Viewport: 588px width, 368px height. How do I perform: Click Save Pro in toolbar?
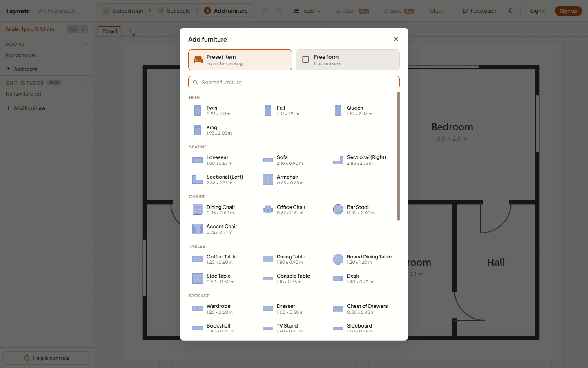[x=399, y=11]
